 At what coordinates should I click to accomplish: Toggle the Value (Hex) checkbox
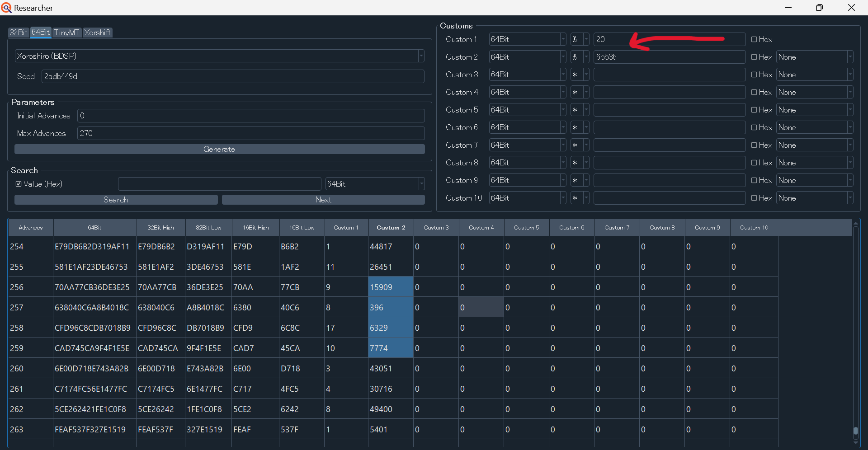[x=19, y=184]
